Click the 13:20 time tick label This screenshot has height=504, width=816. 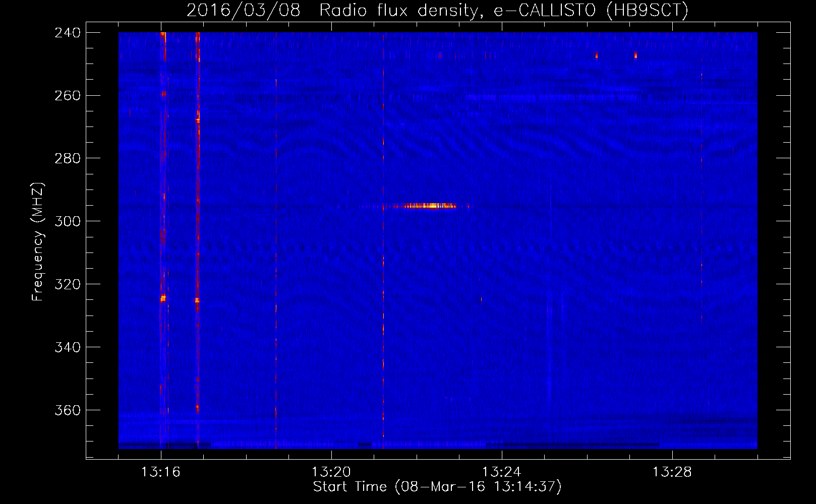[x=331, y=472]
